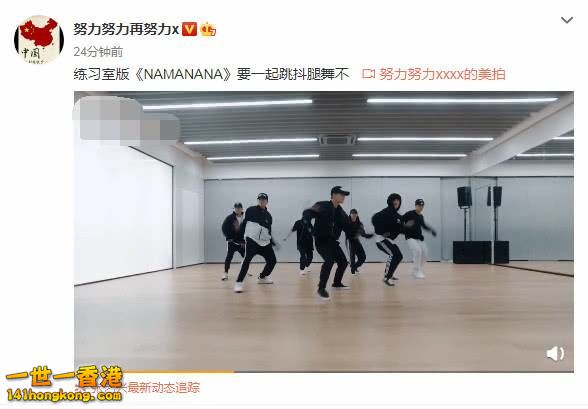Open the 努力努力xxxx的美拍 link
Image resolution: width=588 pixels, height=409 pixels.
pos(442,74)
